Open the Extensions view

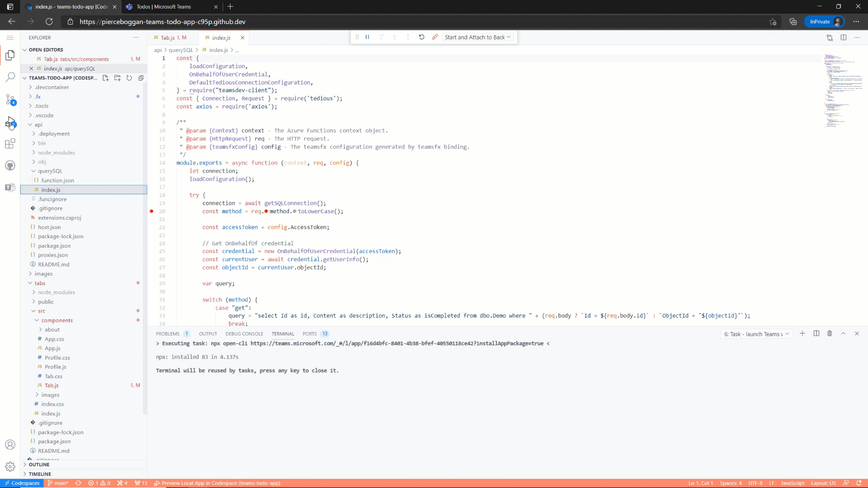pos(10,144)
